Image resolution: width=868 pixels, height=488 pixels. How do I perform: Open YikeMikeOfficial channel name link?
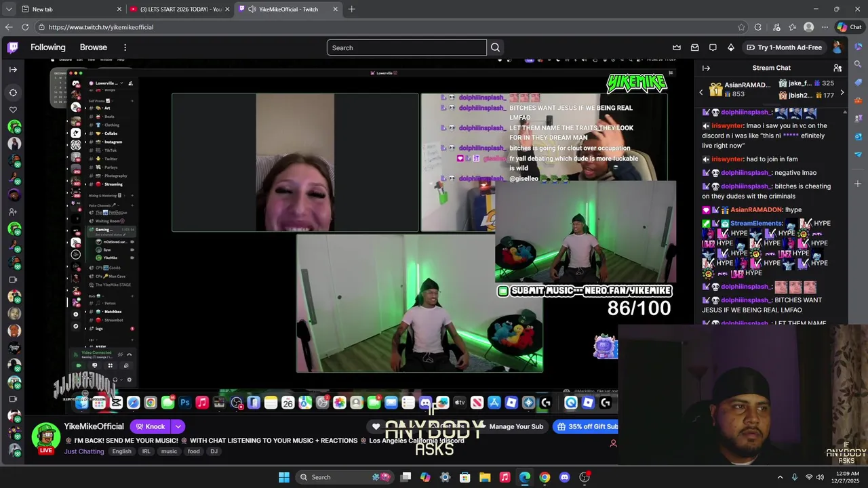point(94,426)
